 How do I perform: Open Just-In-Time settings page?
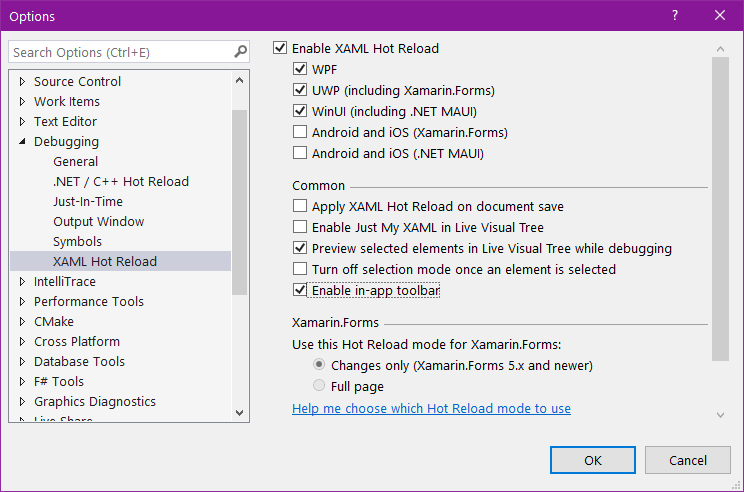[x=88, y=201]
